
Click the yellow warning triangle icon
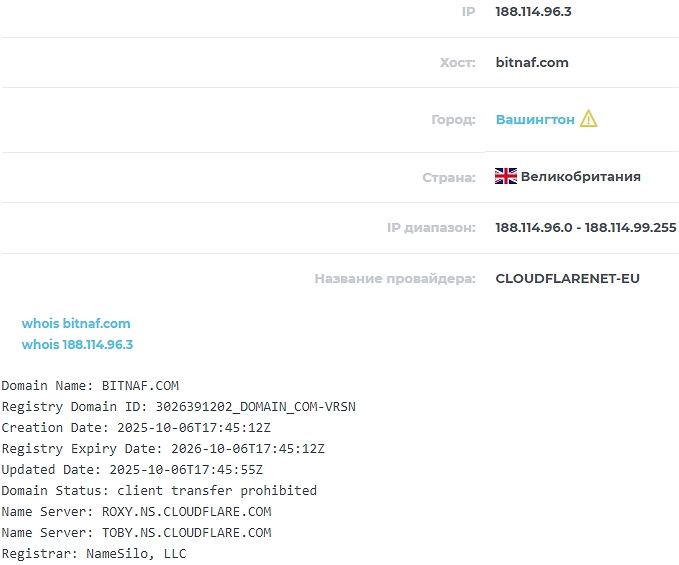588,119
